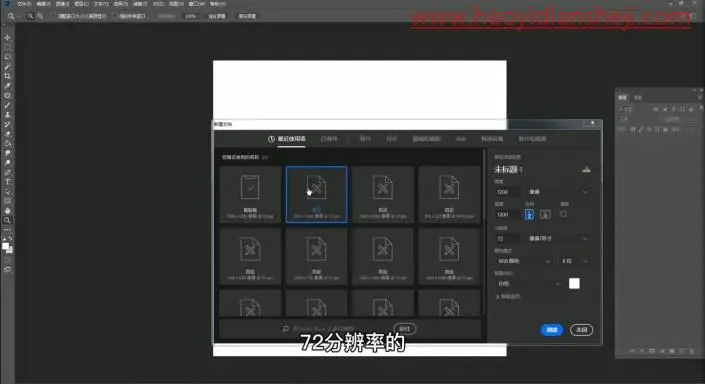Select the Crop tool
705x384 pixels.
(7, 76)
